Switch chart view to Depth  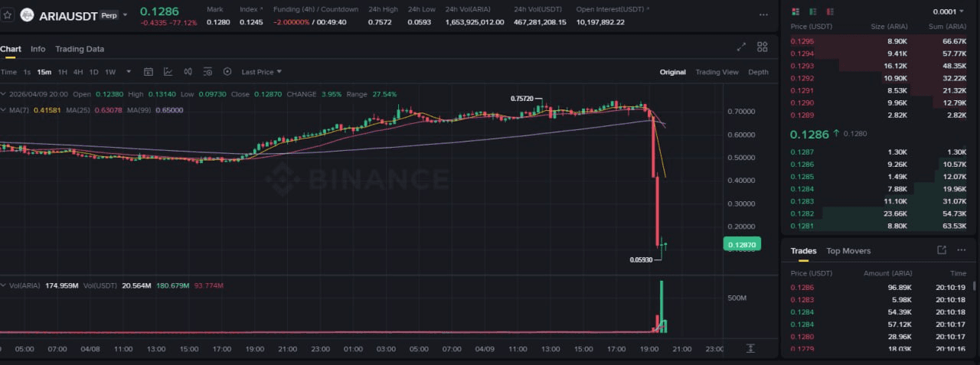pyautogui.click(x=758, y=72)
